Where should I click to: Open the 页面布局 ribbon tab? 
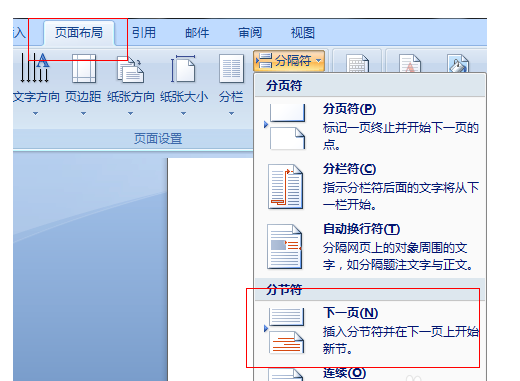(x=79, y=33)
